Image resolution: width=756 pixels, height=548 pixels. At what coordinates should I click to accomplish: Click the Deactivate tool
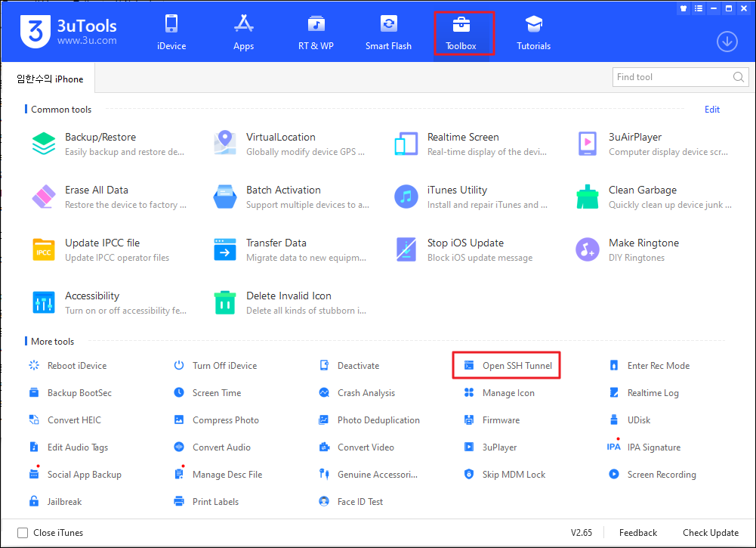point(349,366)
